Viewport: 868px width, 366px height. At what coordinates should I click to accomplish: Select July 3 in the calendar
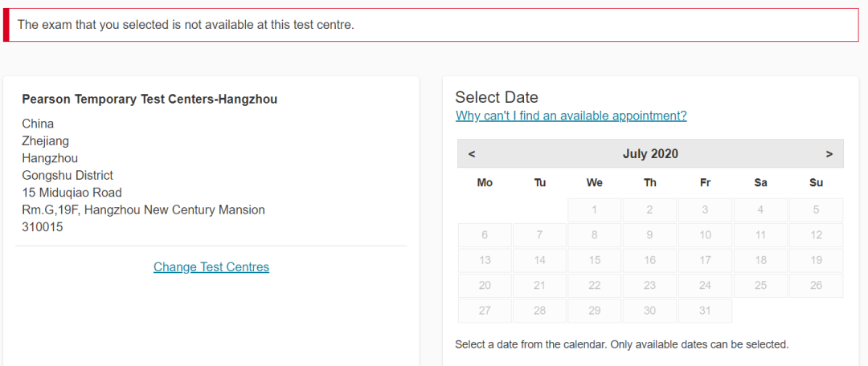pyautogui.click(x=705, y=210)
